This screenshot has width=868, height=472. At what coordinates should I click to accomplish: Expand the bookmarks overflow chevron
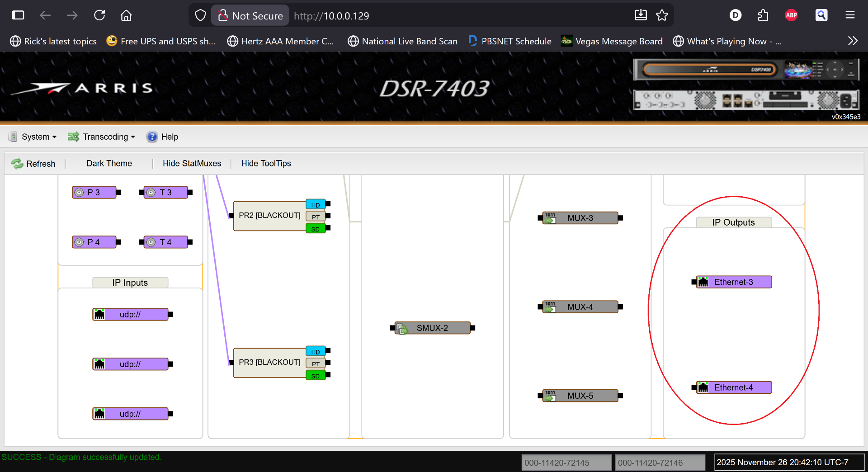[x=853, y=41]
